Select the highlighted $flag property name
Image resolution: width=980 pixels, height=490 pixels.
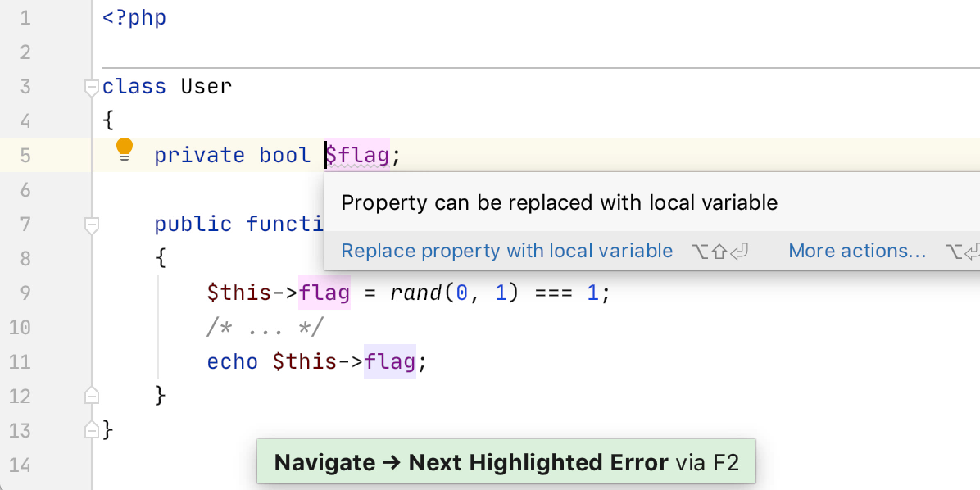[356, 155]
